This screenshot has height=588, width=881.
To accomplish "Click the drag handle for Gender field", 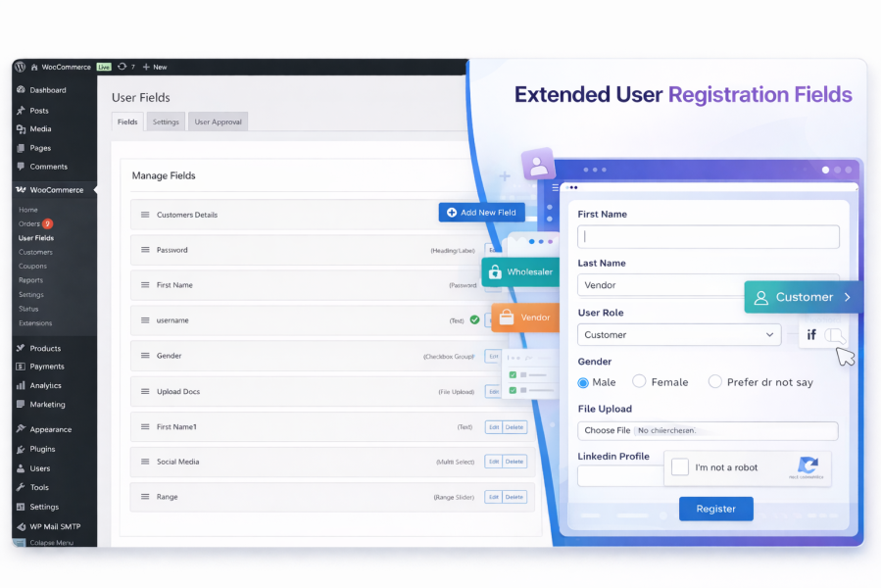I will tap(145, 356).
